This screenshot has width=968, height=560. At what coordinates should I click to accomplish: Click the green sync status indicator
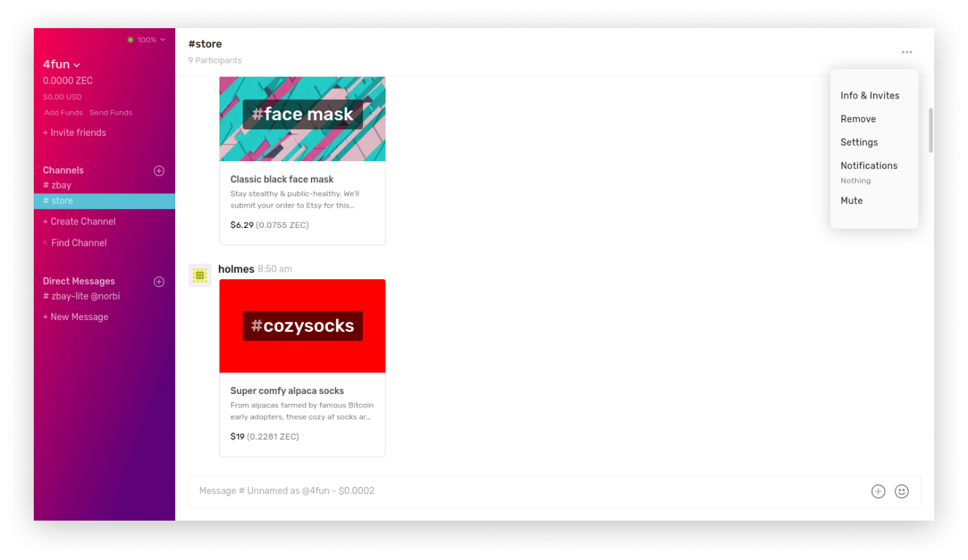pos(131,40)
